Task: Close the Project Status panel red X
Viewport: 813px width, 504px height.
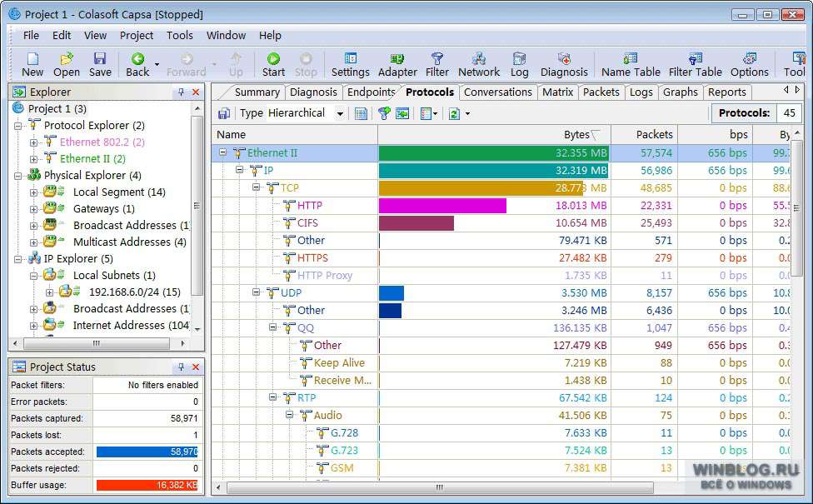Action: click(x=196, y=367)
